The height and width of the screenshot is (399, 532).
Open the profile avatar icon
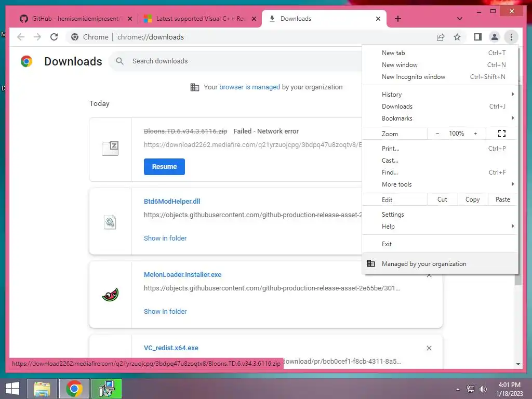pyautogui.click(x=495, y=37)
